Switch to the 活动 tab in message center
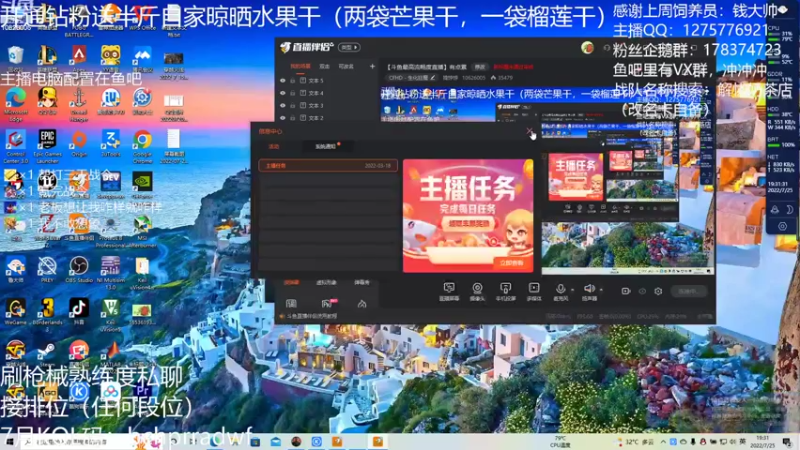The image size is (800, 450). (274, 146)
